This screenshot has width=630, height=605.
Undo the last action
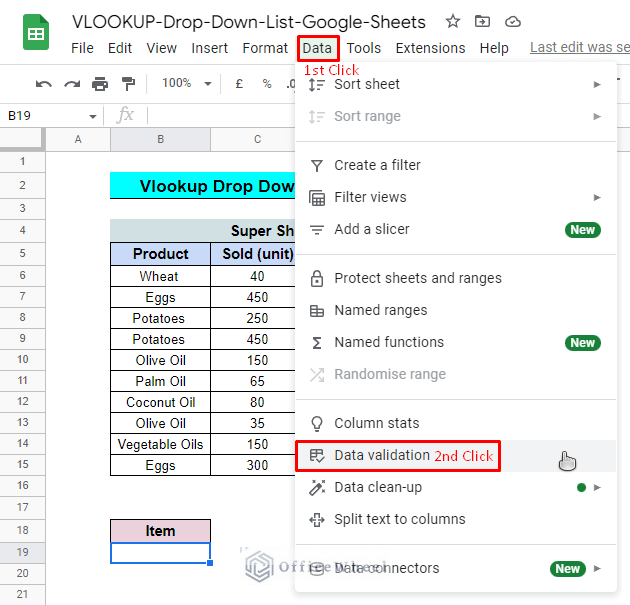[44, 84]
